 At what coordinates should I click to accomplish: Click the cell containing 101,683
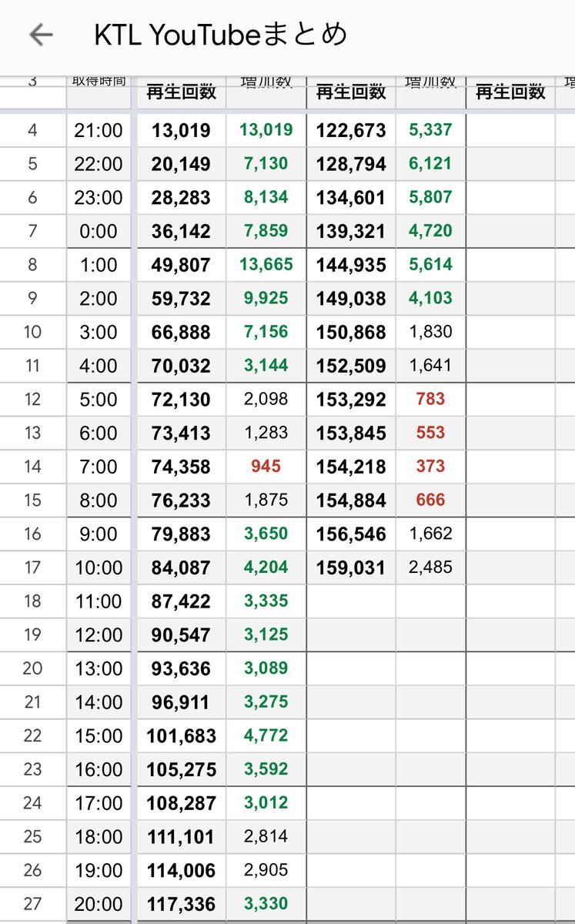(x=181, y=736)
